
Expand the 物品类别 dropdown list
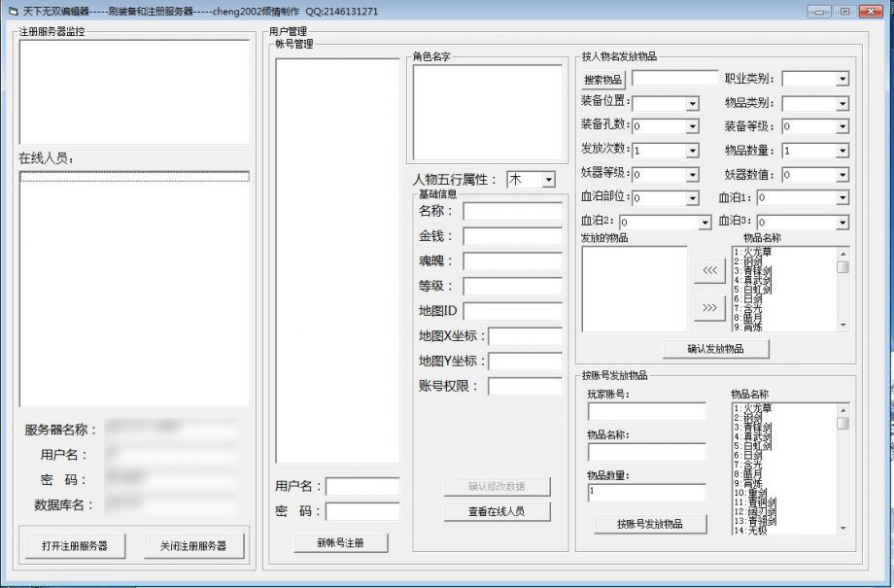pos(842,103)
